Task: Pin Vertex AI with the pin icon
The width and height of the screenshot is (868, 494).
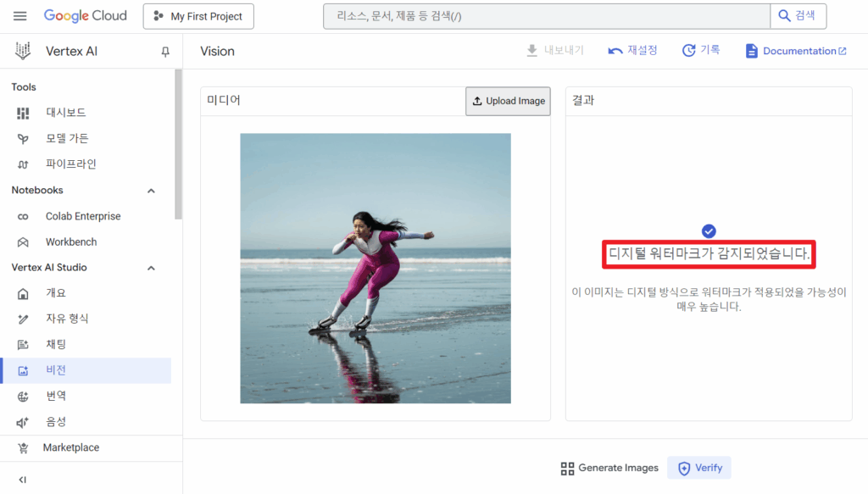Action: pyautogui.click(x=165, y=52)
